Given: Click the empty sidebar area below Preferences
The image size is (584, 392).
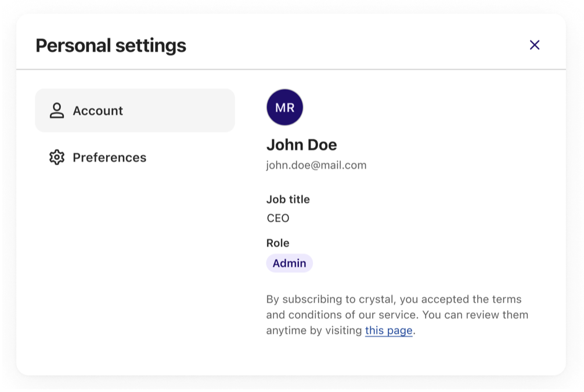Looking at the screenshot, I should pyautogui.click(x=135, y=261).
